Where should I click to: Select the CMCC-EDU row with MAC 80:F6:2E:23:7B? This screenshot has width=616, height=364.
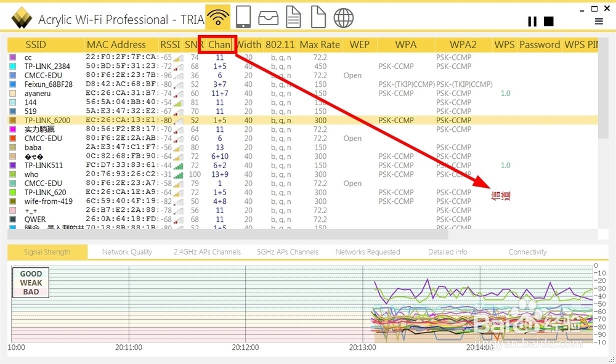tap(302, 75)
